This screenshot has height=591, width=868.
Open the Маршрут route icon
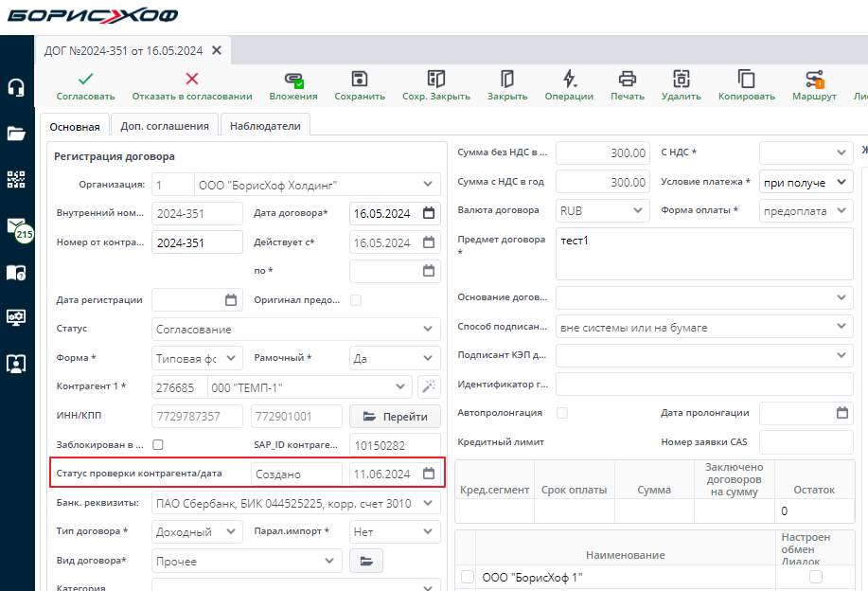tap(814, 80)
